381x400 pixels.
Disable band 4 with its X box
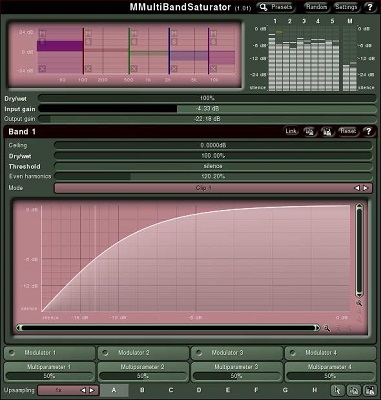[x=174, y=69]
